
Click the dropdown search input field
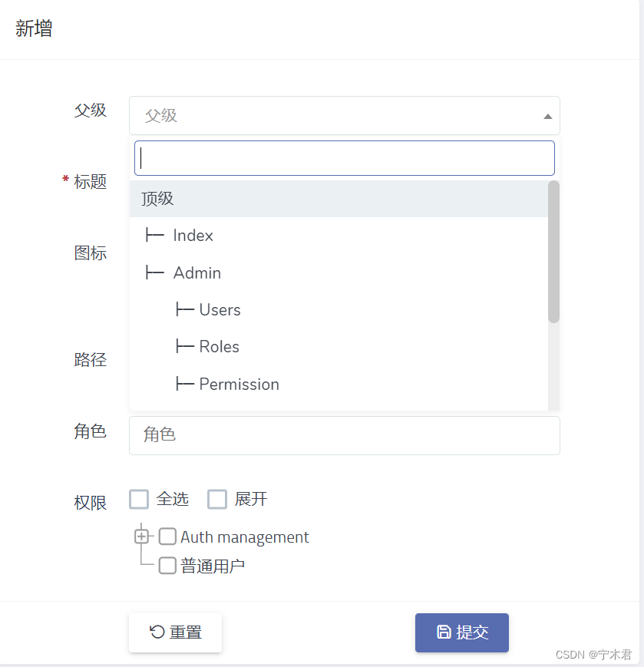[x=344, y=158]
